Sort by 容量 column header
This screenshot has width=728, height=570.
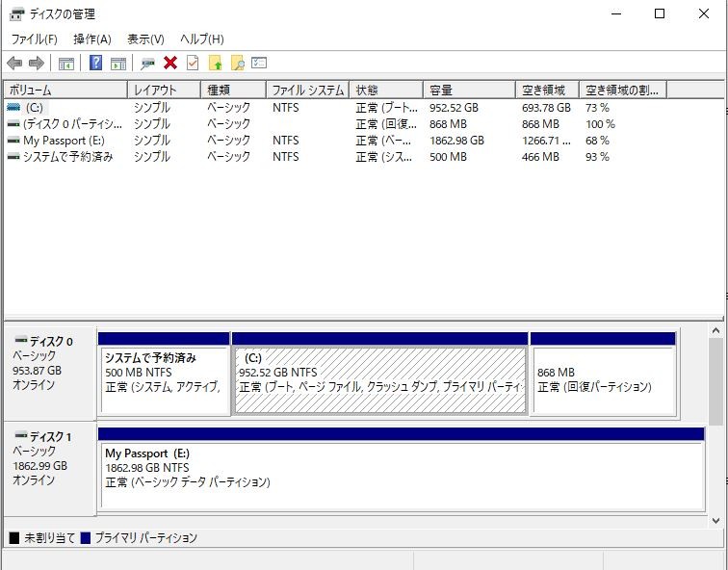pos(469,90)
